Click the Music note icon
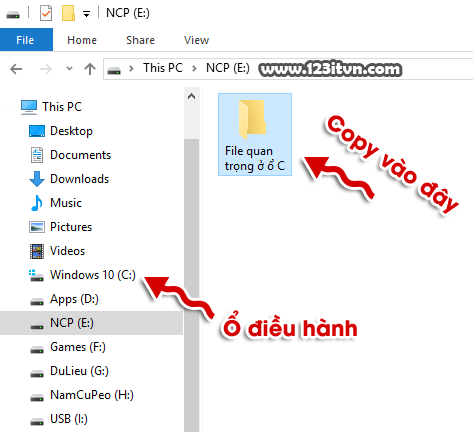The width and height of the screenshot is (473, 432). 37,203
